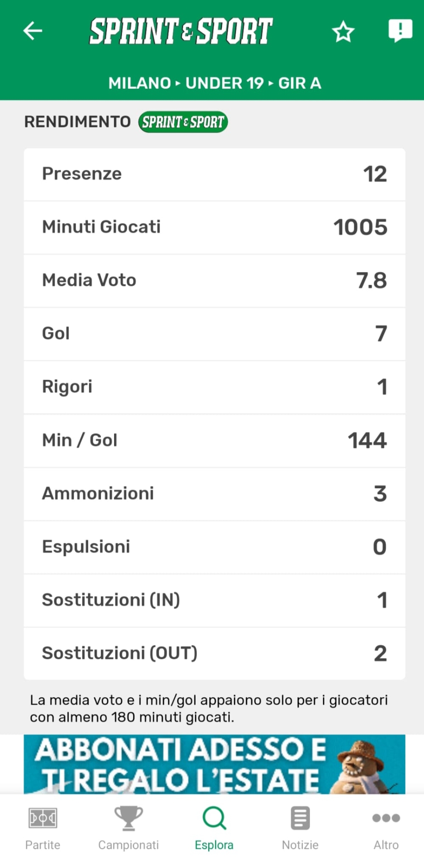This screenshot has width=424, height=868.
Task: Open the MILANO breadcrumb link
Action: coord(139,83)
